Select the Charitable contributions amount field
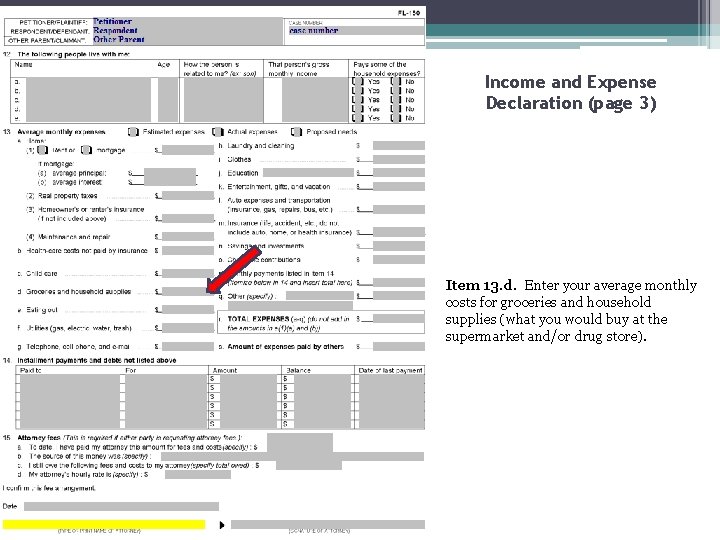720x540 pixels. pyautogui.click(x=399, y=259)
